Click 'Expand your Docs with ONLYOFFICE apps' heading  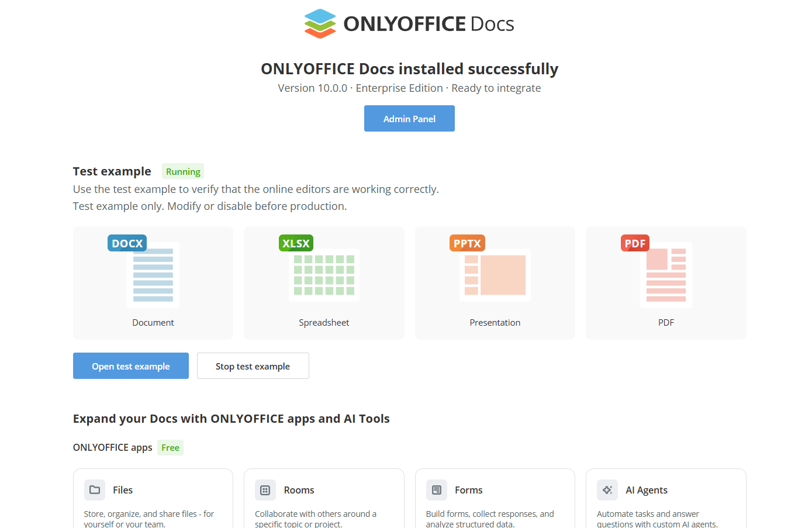point(231,419)
